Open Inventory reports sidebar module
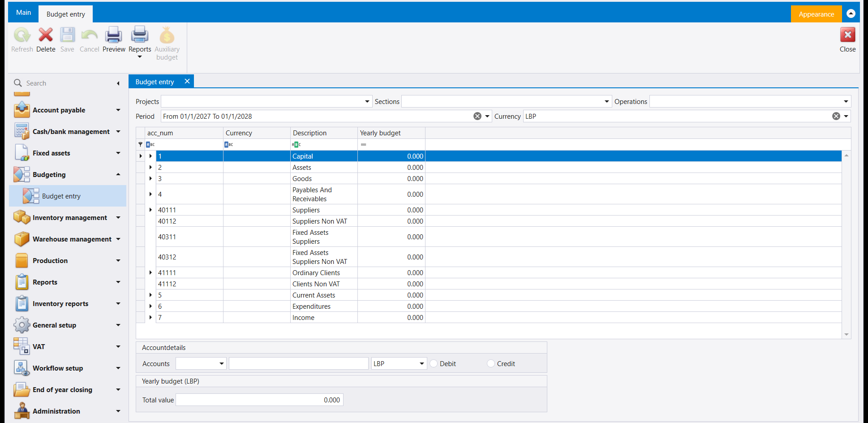868x423 pixels. [x=67, y=304]
